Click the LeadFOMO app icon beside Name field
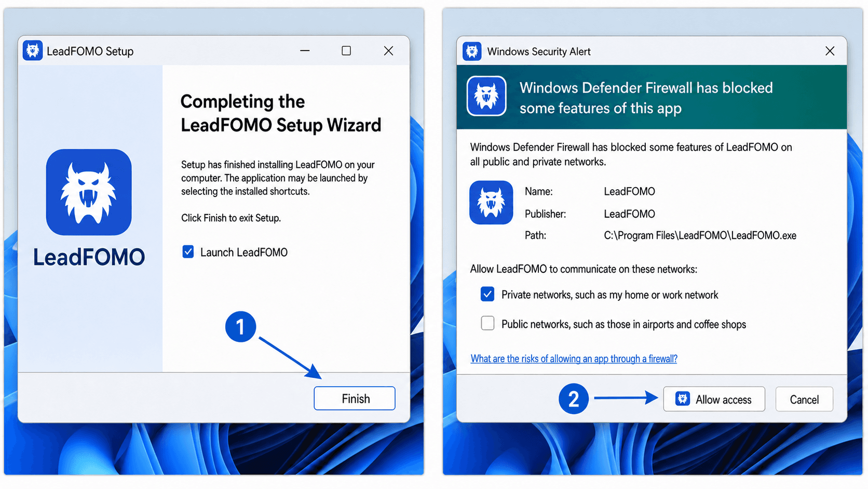Image resolution: width=868 pixels, height=489 pixels. [491, 202]
